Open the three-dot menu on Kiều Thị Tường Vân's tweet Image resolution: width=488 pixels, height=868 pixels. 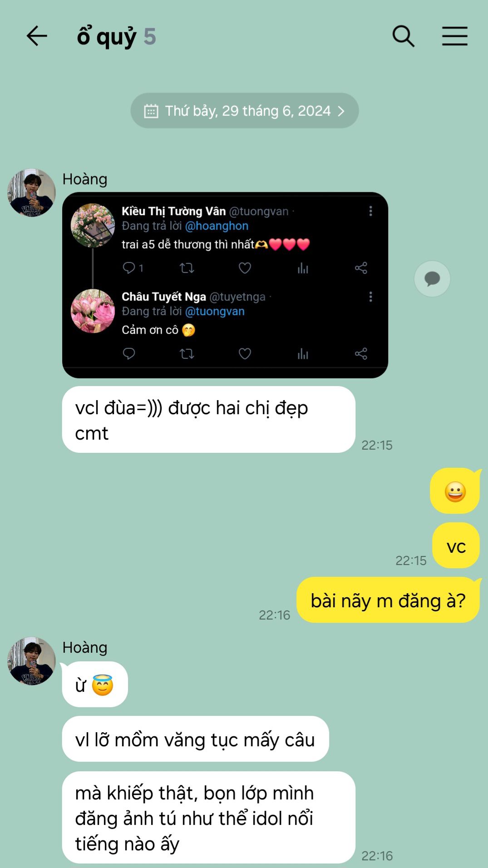tap(371, 211)
